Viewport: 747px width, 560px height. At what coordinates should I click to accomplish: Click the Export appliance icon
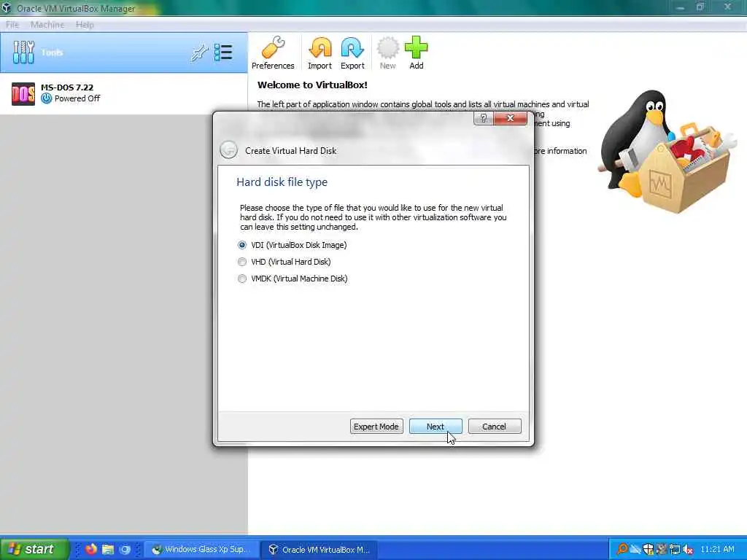click(x=352, y=52)
